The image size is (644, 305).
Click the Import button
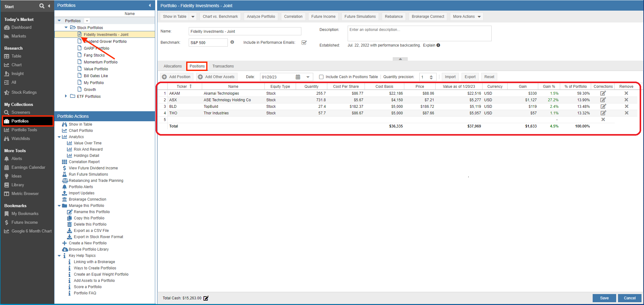pyautogui.click(x=450, y=77)
